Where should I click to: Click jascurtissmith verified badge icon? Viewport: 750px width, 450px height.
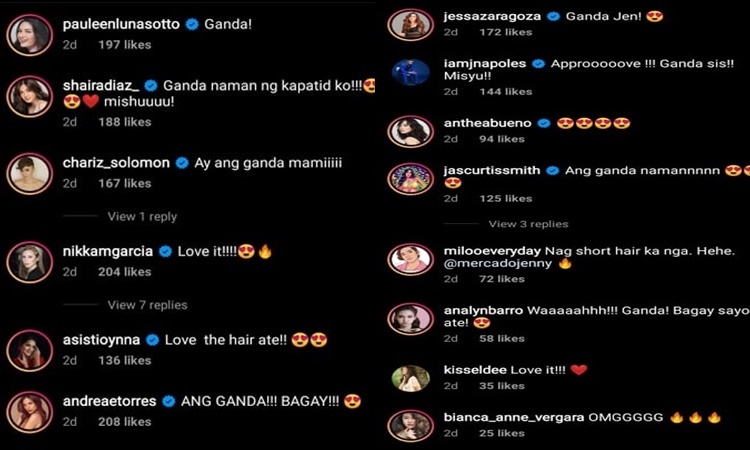click(552, 171)
